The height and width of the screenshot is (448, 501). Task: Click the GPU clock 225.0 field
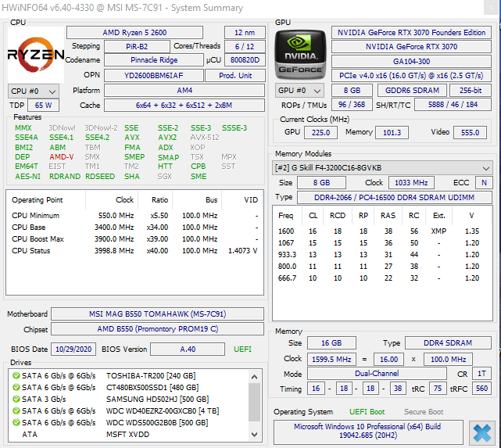click(x=320, y=133)
